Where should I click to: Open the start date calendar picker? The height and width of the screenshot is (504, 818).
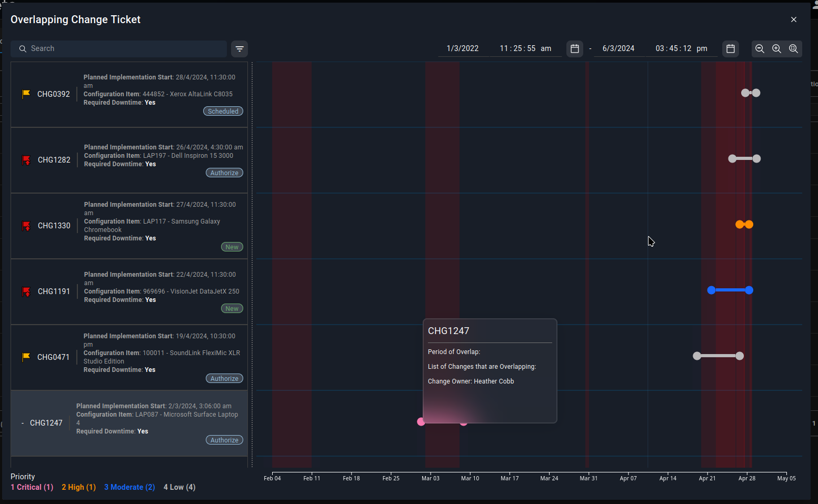point(575,49)
